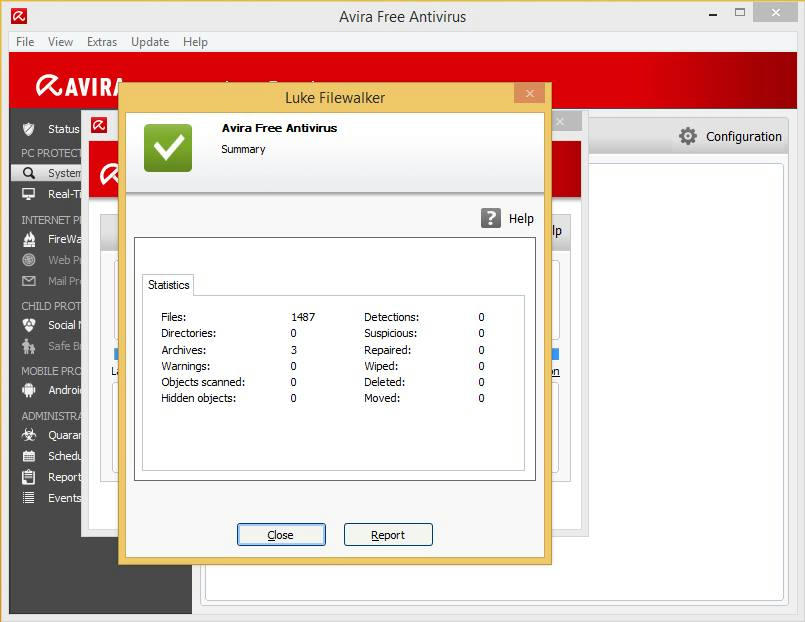Click the AVIRA brand logo in red banner
The image size is (805, 622).
point(79,86)
